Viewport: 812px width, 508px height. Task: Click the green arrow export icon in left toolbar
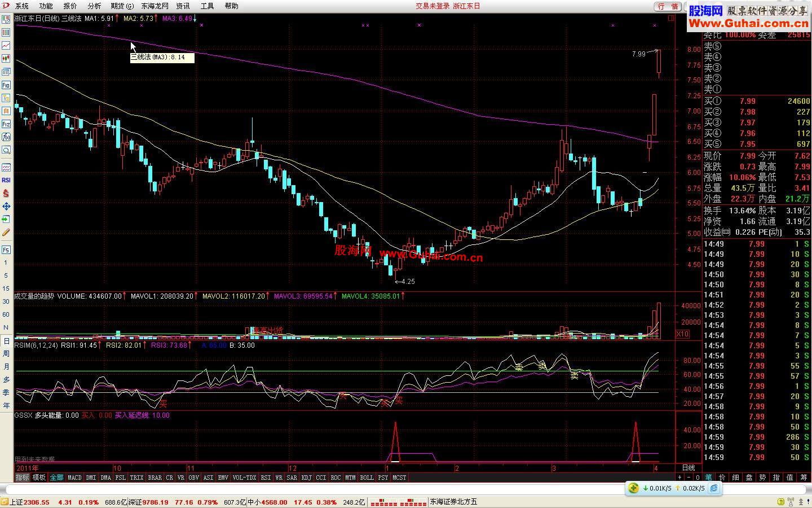tap(6, 219)
